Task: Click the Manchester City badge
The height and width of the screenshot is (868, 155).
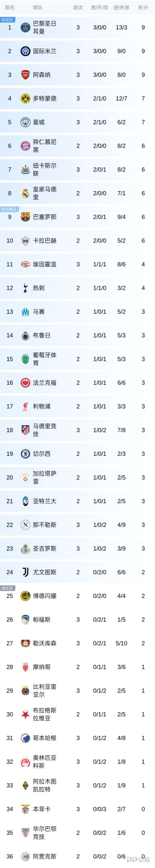Action: 25,122
